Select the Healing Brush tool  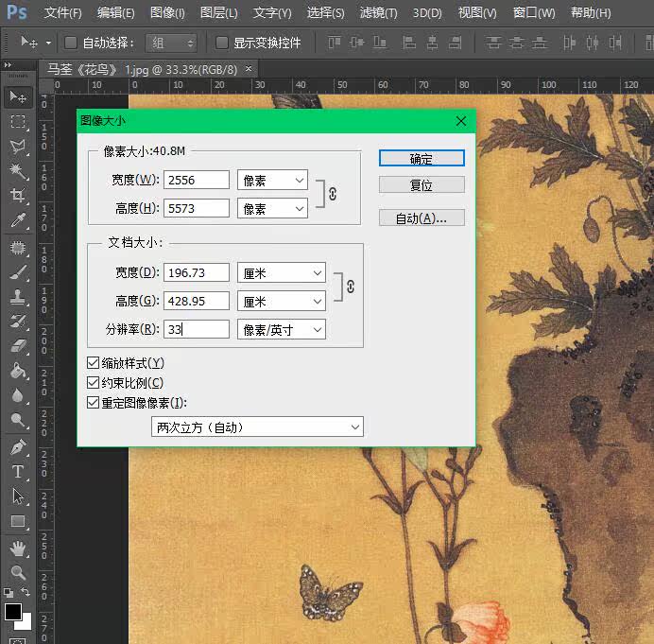click(x=18, y=248)
